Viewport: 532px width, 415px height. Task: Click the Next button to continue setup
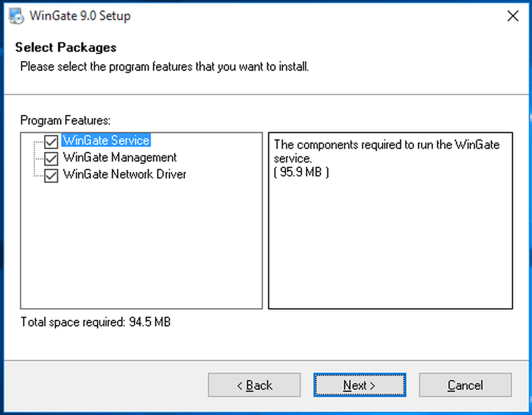coord(359,385)
